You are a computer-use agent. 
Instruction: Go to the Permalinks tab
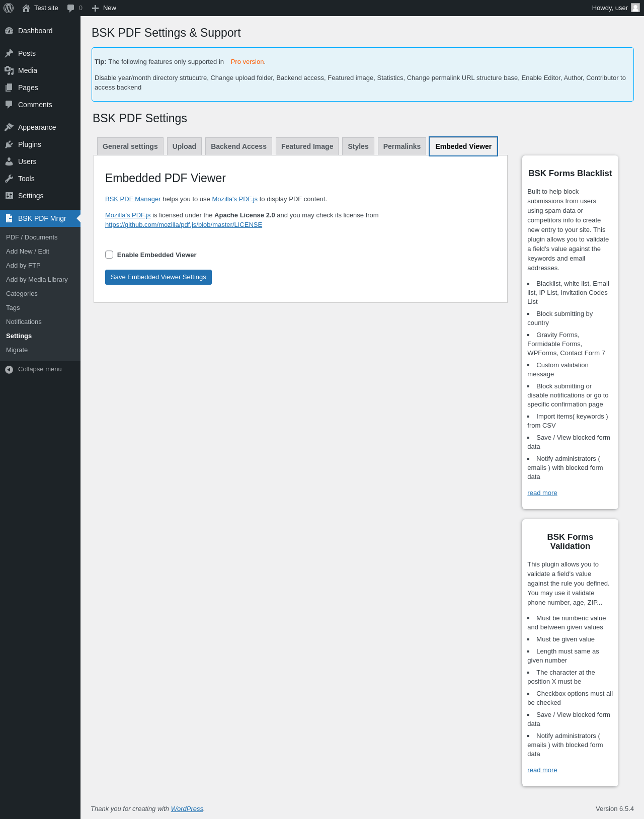pos(402,146)
